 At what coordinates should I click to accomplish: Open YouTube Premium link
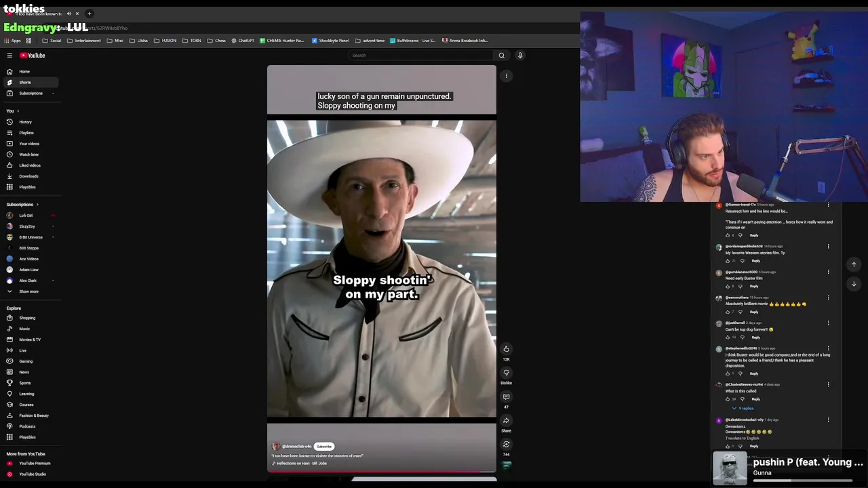coord(31,464)
